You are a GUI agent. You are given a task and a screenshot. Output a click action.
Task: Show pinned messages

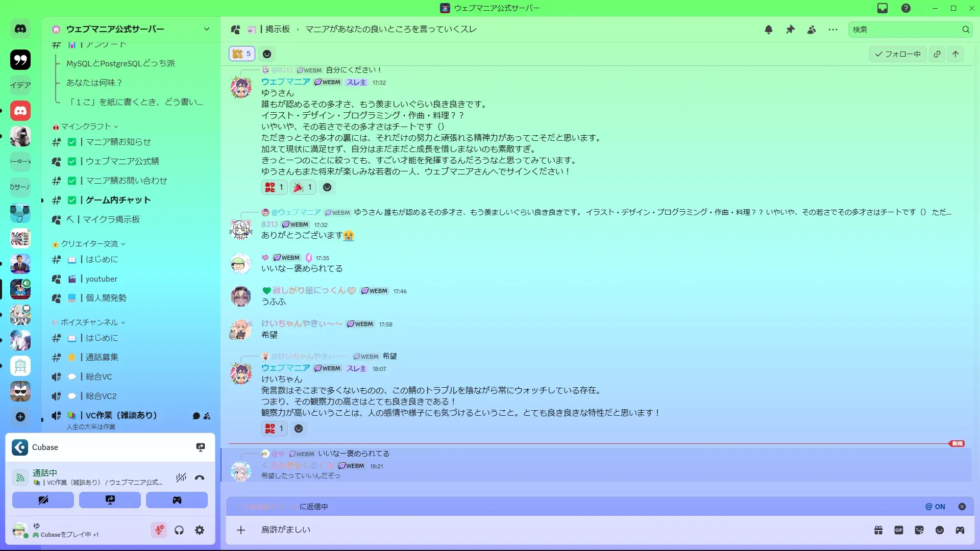[x=790, y=30]
